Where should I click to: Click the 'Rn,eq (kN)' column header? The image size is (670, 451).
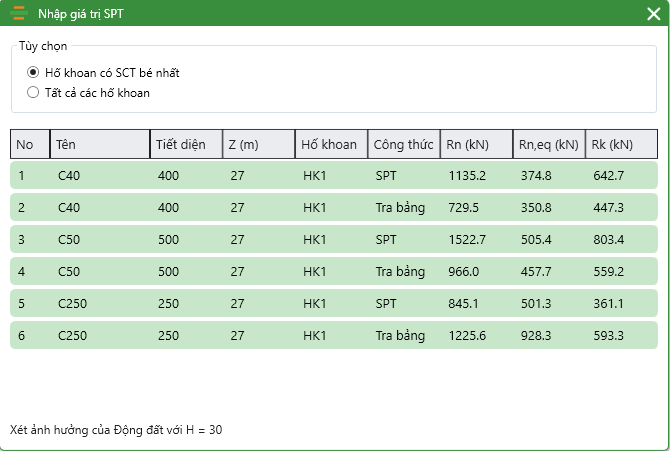[548, 145]
